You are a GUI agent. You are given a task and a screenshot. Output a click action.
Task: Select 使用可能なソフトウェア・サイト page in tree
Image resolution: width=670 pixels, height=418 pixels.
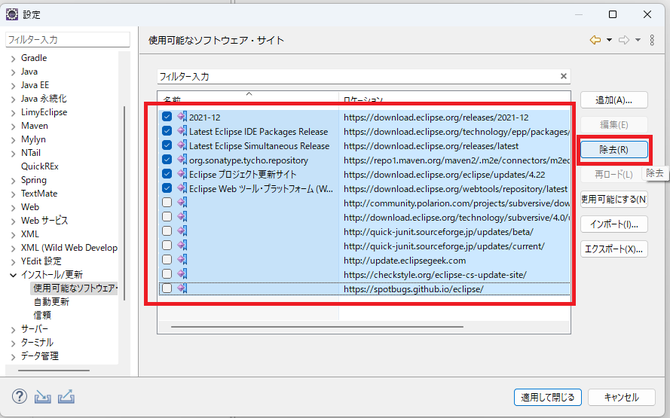tap(75, 288)
